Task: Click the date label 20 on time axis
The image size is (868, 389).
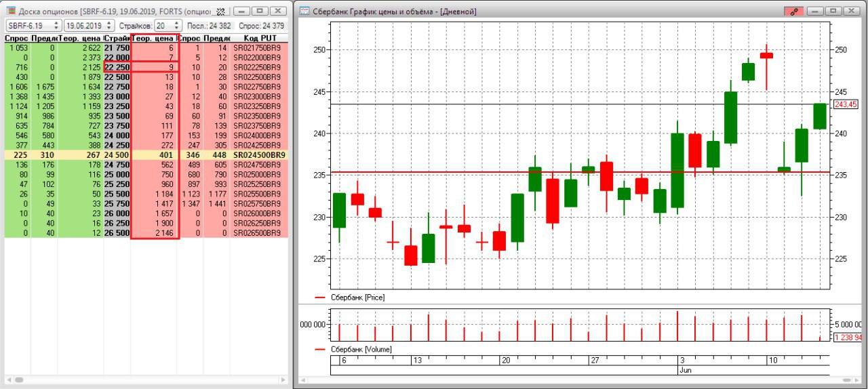Action: pos(505,361)
